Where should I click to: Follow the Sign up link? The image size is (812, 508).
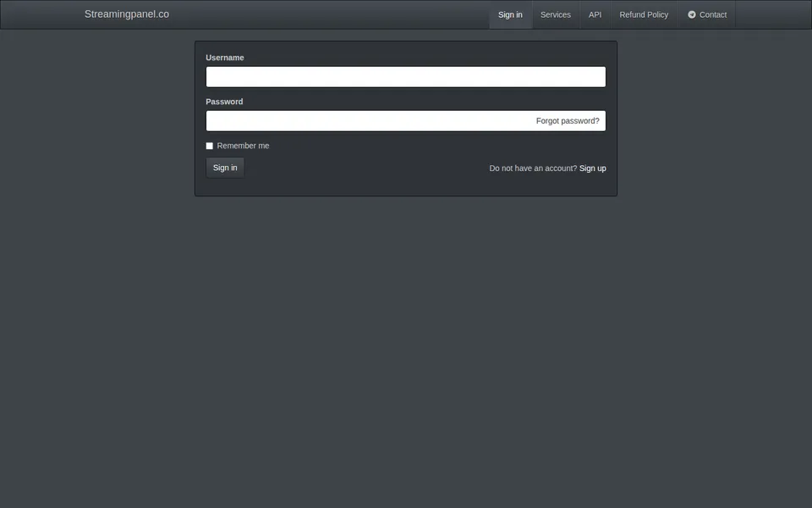coord(592,168)
